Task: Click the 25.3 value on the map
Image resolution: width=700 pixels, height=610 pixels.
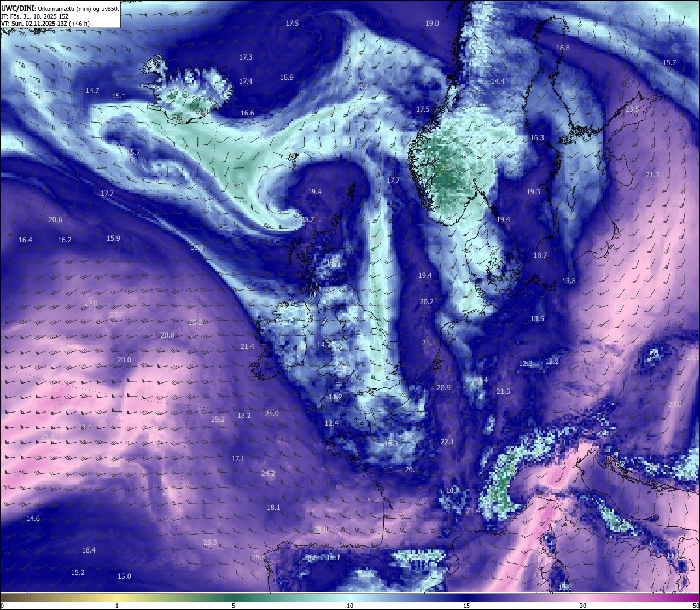Action: tap(210, 542)
